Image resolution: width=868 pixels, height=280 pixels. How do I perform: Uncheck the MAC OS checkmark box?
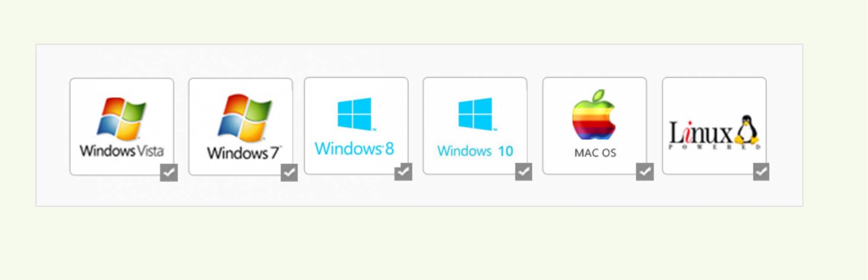(x=645, y=171)
